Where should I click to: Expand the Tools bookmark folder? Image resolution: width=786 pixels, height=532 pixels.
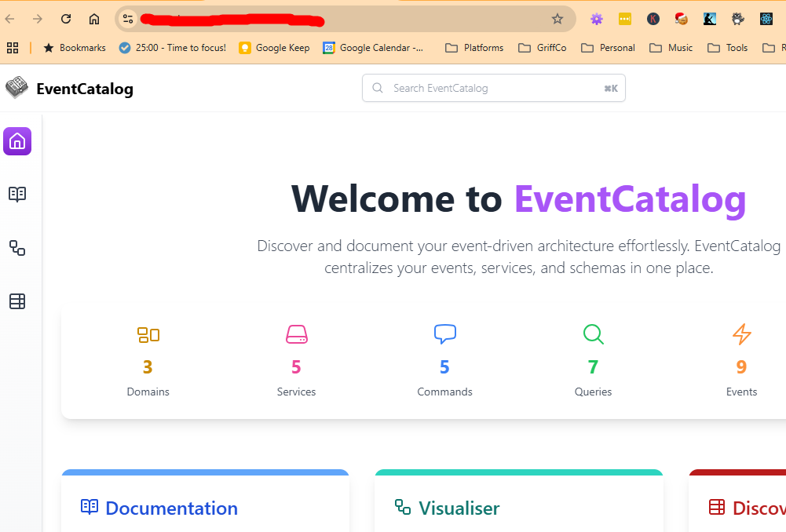coord(727,48)
